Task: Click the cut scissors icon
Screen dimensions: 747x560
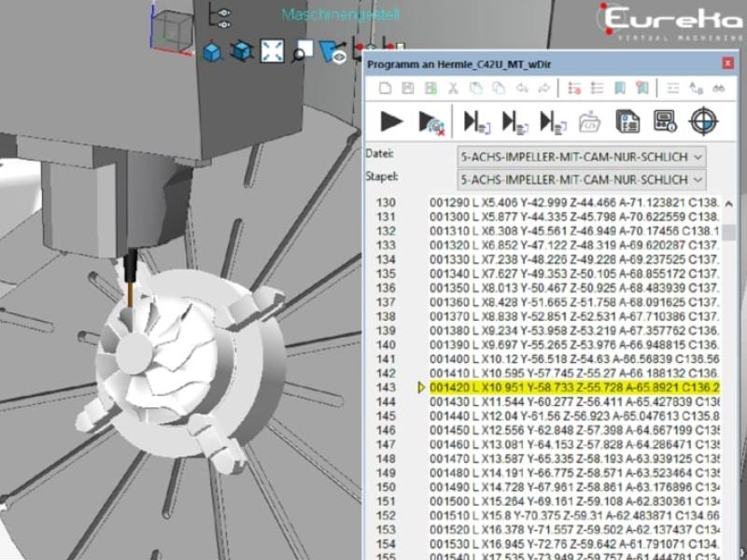Action: (453, 89)
